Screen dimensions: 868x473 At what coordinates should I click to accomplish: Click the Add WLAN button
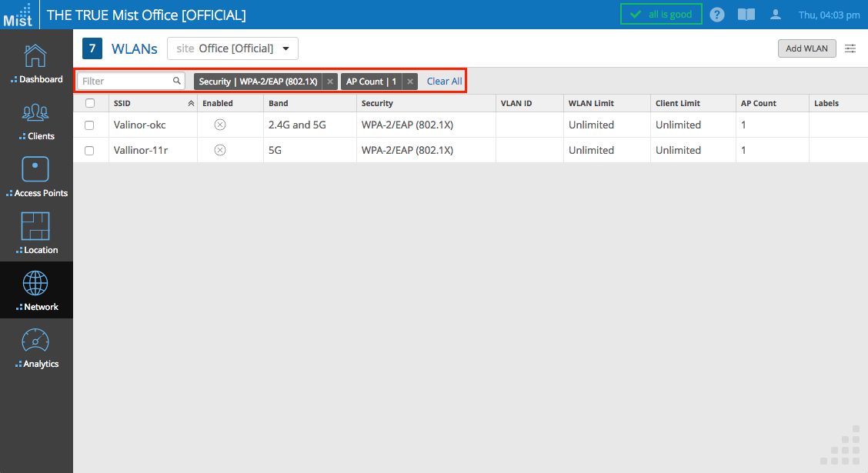pos(806,48)
